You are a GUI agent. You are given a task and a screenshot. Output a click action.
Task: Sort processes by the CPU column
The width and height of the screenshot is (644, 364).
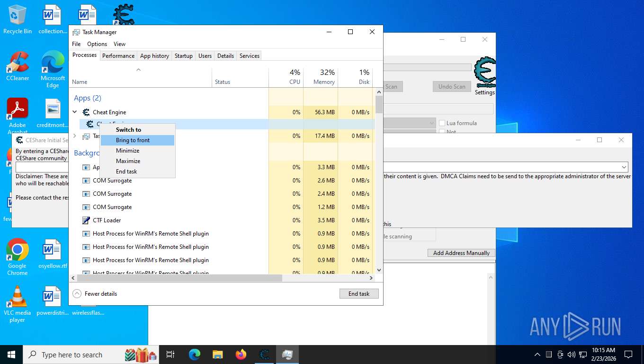(x=286, y=78)
